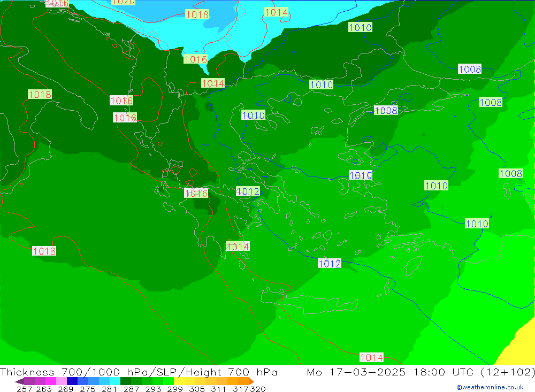Image resolution: width=535 pixels, height=392 pixels.
Task: Click the blue 1012 label on green box
Action: pyautogui.click(x=248, y=191)
